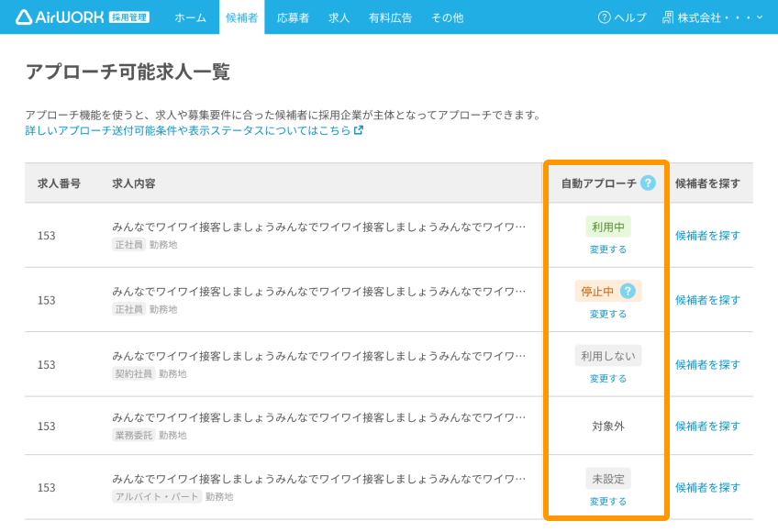
Task: Go to the ホーム tab
Action: click(190, 17)
